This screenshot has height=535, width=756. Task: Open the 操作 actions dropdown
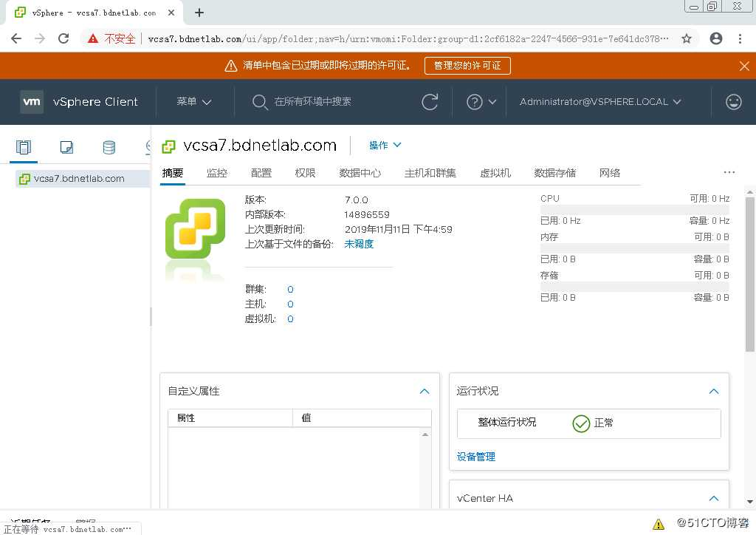point(385,146)
